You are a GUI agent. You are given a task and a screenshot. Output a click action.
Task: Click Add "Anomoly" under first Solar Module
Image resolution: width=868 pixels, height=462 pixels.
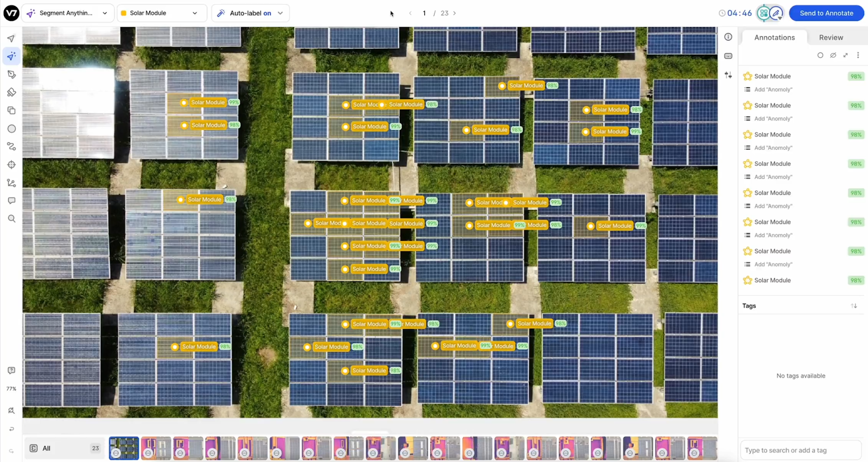(x=773, y=89)
